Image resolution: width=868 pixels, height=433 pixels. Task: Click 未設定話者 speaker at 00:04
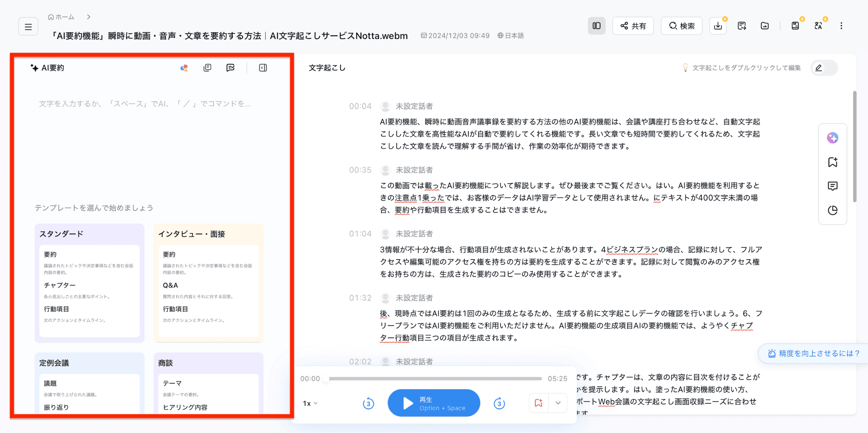414,106
